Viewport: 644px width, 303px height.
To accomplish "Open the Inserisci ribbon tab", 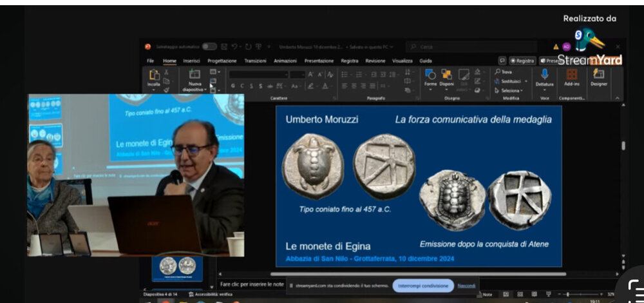I will click(191, 61).
